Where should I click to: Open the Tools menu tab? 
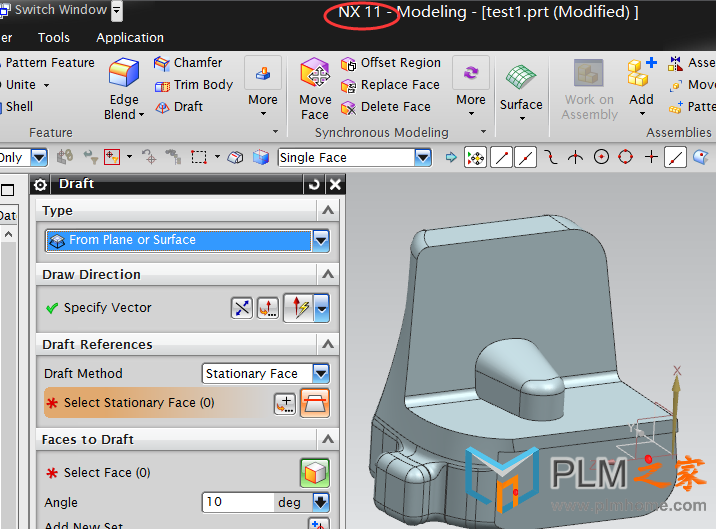[54, 37]
